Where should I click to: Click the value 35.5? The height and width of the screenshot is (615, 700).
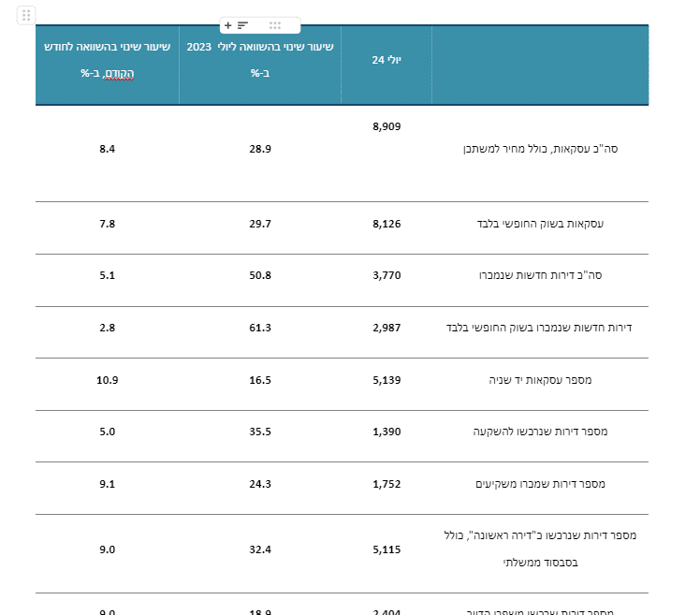[260, 432]
